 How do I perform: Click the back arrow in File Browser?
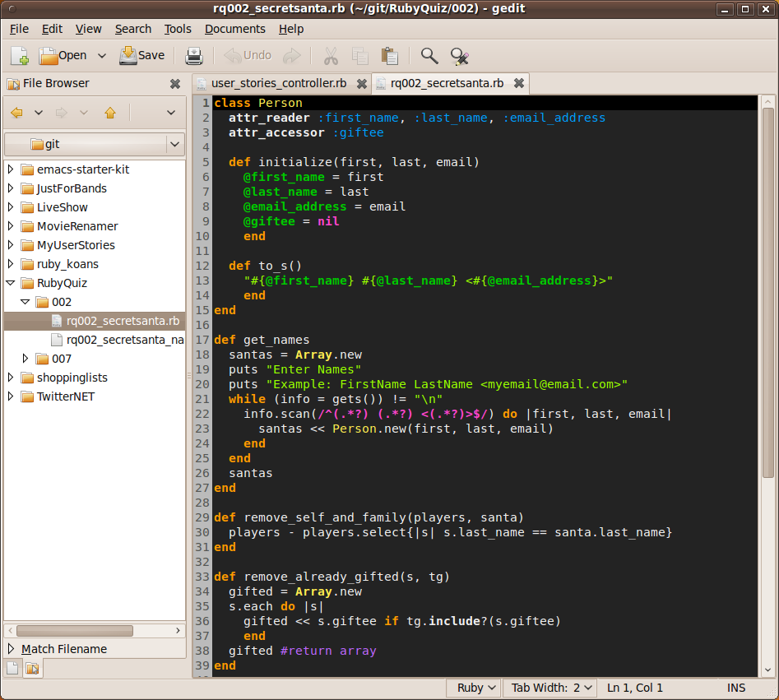click(x=16, y=113)
